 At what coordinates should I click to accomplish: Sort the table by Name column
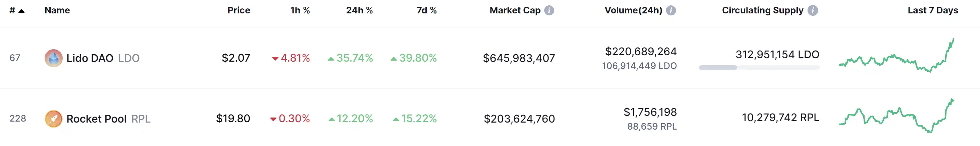pos(57,11)
